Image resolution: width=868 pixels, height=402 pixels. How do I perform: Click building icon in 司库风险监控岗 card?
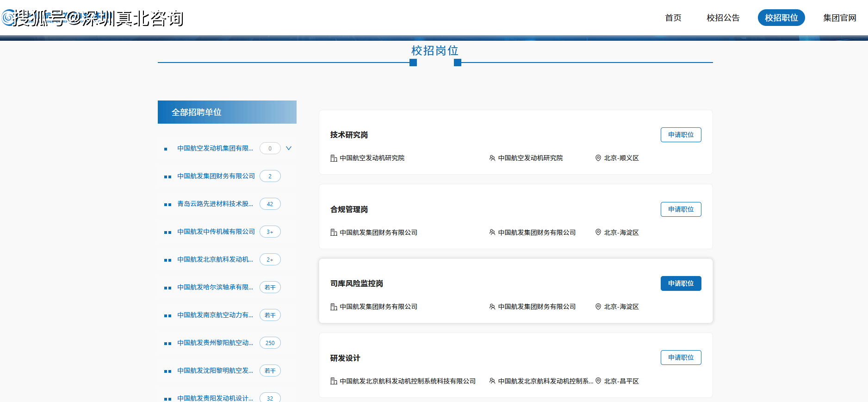334,307
